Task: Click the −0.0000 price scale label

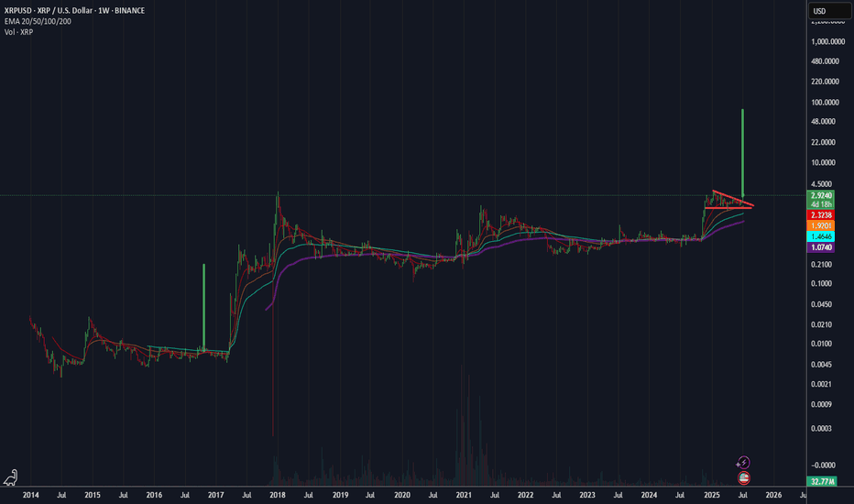Action: click(x=823, y=465)
